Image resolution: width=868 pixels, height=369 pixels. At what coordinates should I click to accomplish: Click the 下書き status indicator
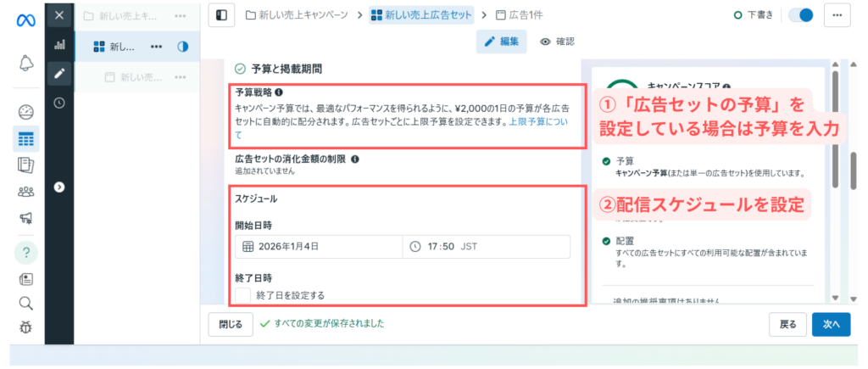tap(753, 15)
